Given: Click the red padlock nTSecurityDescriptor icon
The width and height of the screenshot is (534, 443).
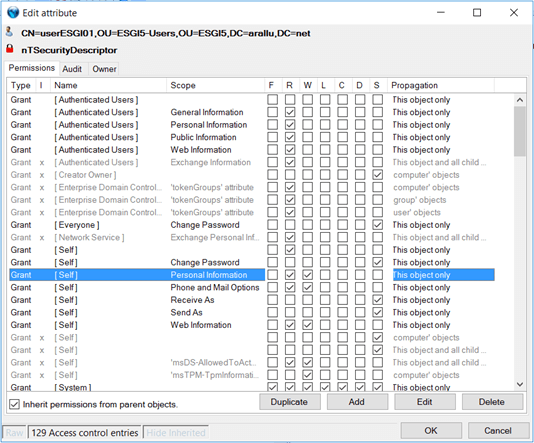Looking at the screenshot, I should (10, 49).
